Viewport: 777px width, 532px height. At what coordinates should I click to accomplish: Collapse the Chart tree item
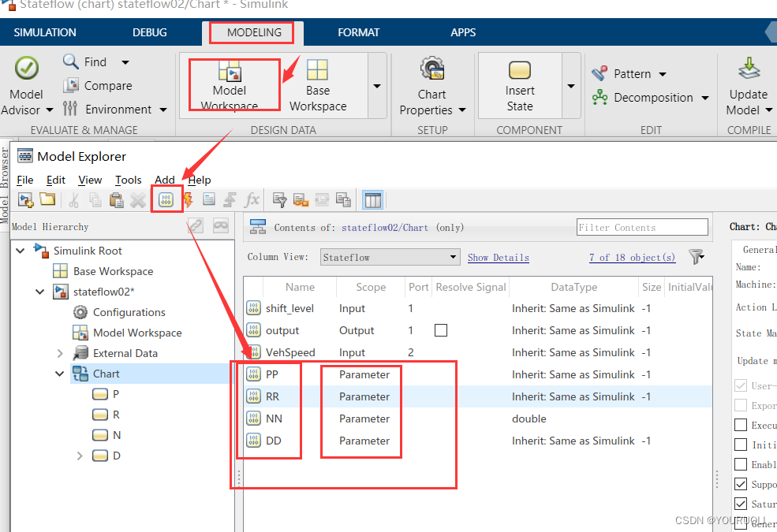[x=59, y=373]
